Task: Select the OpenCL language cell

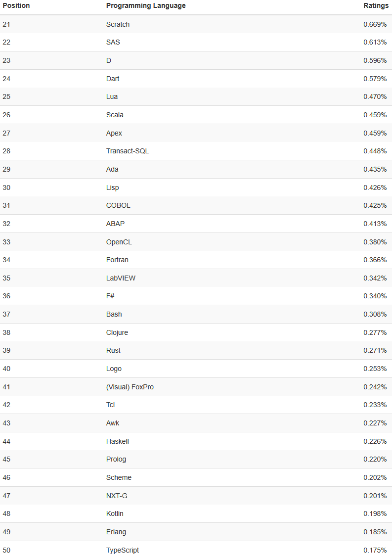Action: tap(119, 242)
